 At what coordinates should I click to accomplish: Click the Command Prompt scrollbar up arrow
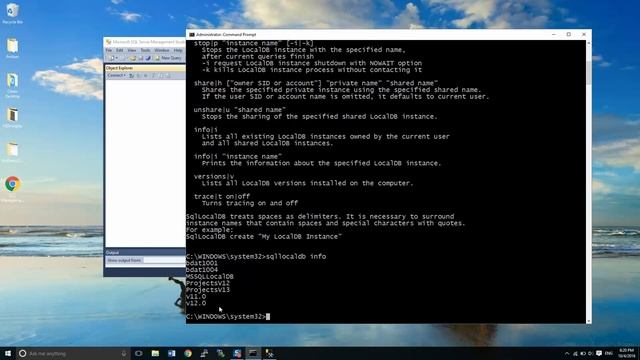pos(589,43)
